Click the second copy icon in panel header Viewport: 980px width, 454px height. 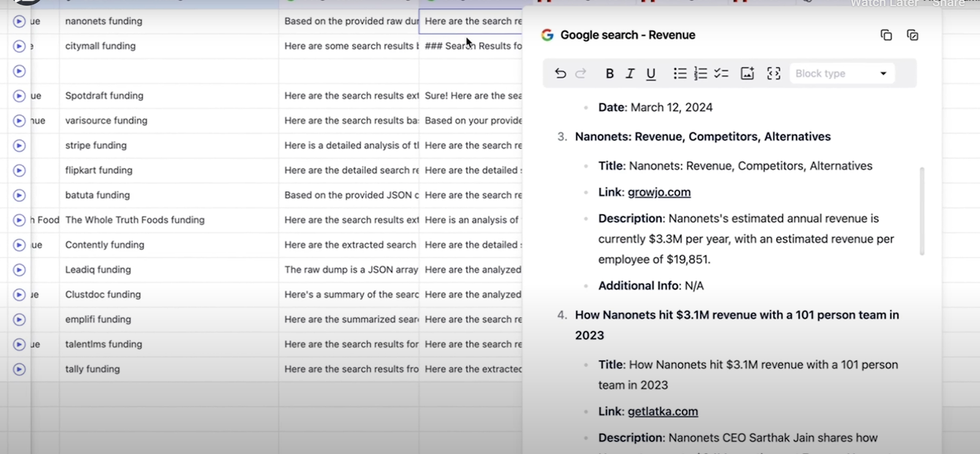913,36
